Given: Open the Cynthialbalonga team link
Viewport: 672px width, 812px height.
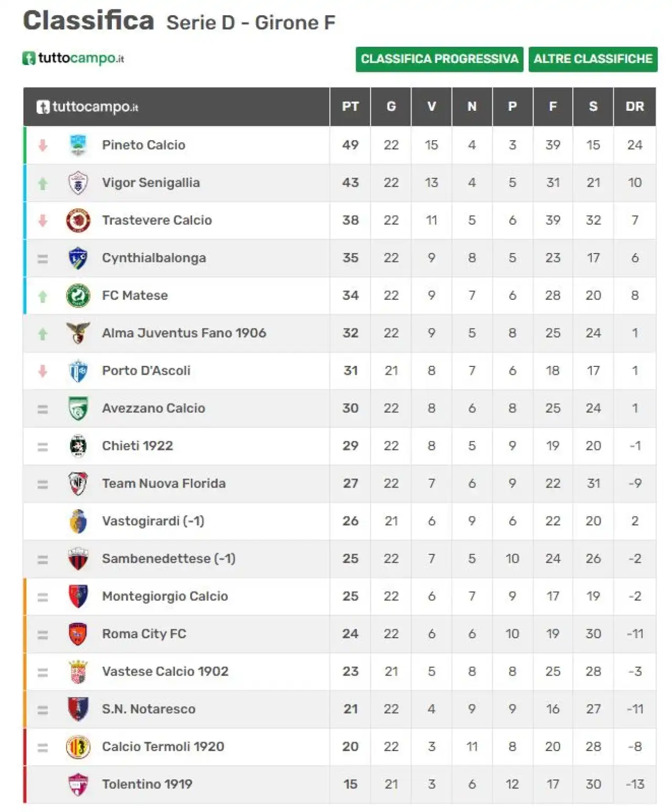Looking at the screenshot, I should pos(154,258).
